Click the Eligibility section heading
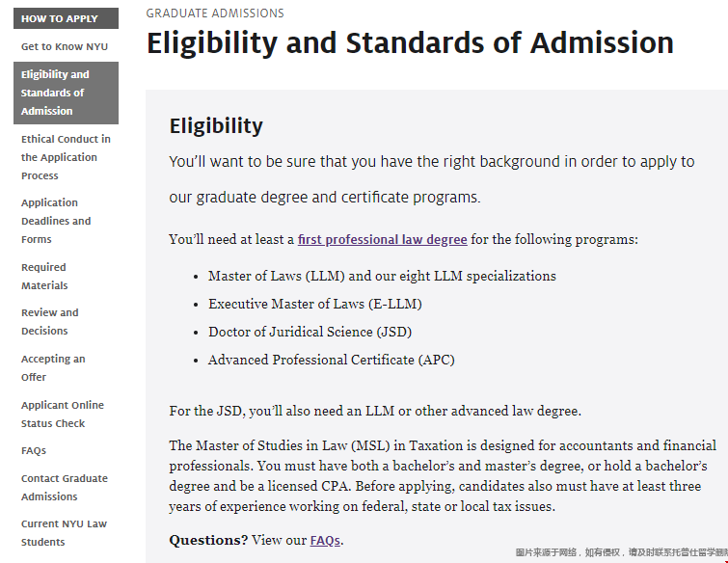 point(216,126)
